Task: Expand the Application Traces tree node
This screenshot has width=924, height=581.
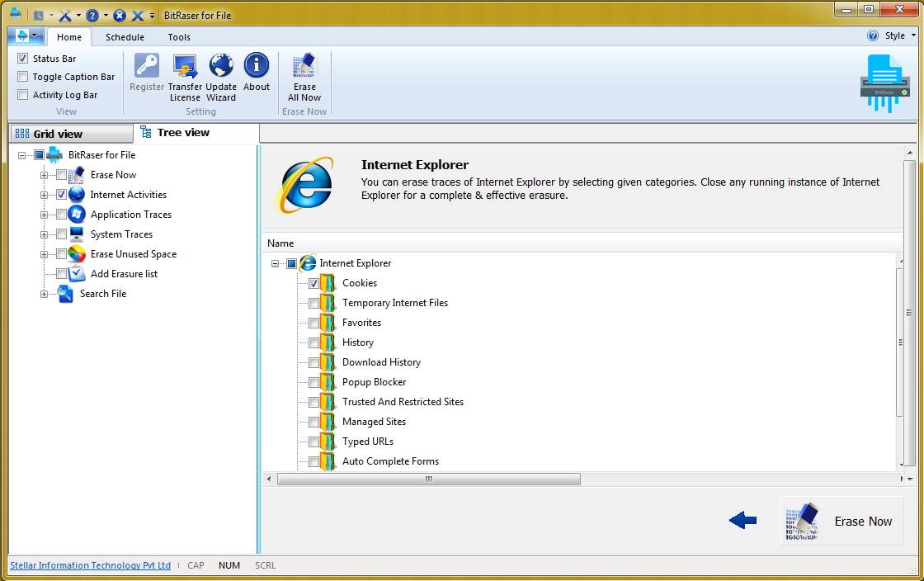Action: tap(44, 215)
